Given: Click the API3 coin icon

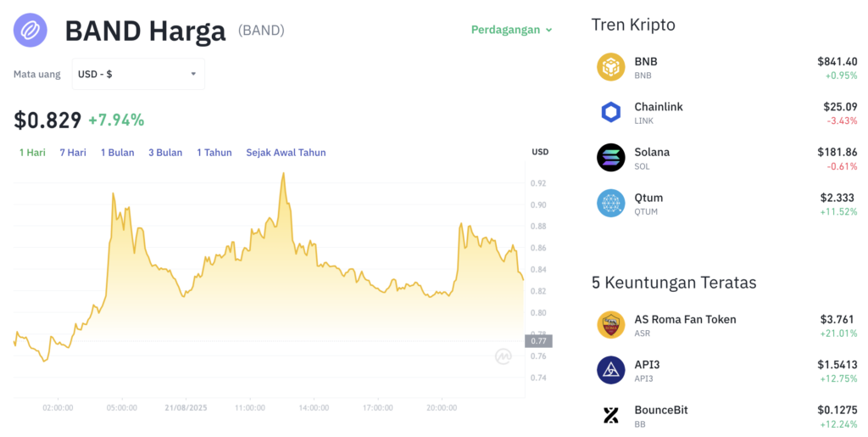Looking at the screenshot, I should 610,370.
